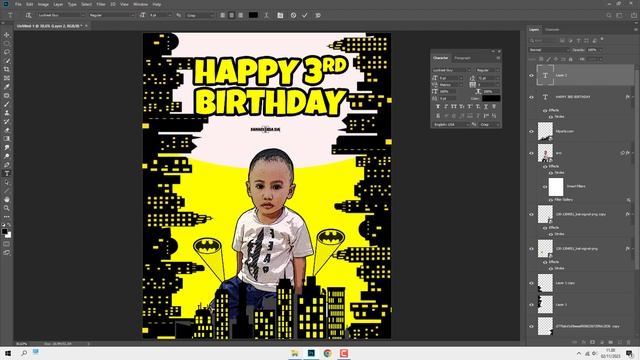The height and width of the screenshot is (360, 640).
Task: Click the text color swatch in options bar
Action: (x=253, y=15)
